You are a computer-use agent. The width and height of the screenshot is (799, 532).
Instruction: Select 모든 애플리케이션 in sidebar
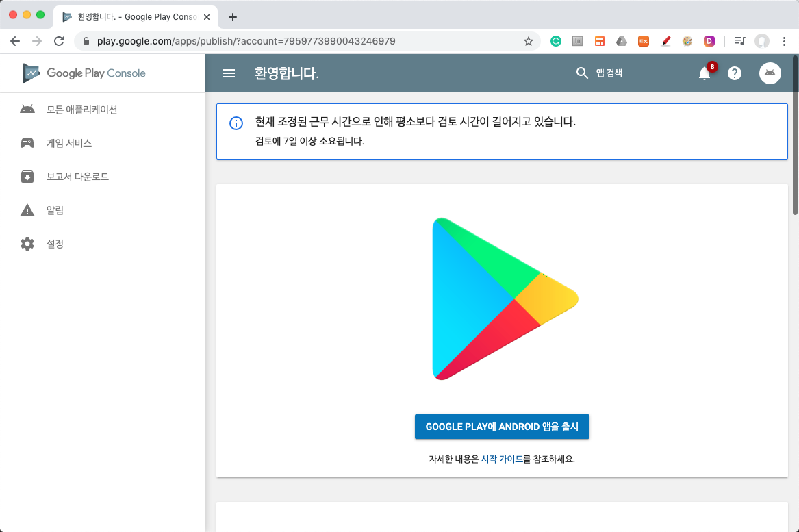pos(103,110)
